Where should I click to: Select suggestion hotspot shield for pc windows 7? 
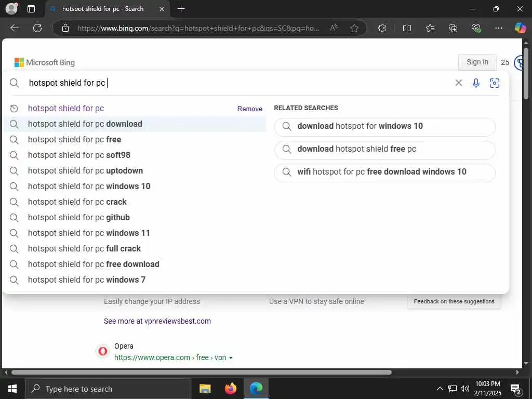pyautogui.click(x=135, y=280)
